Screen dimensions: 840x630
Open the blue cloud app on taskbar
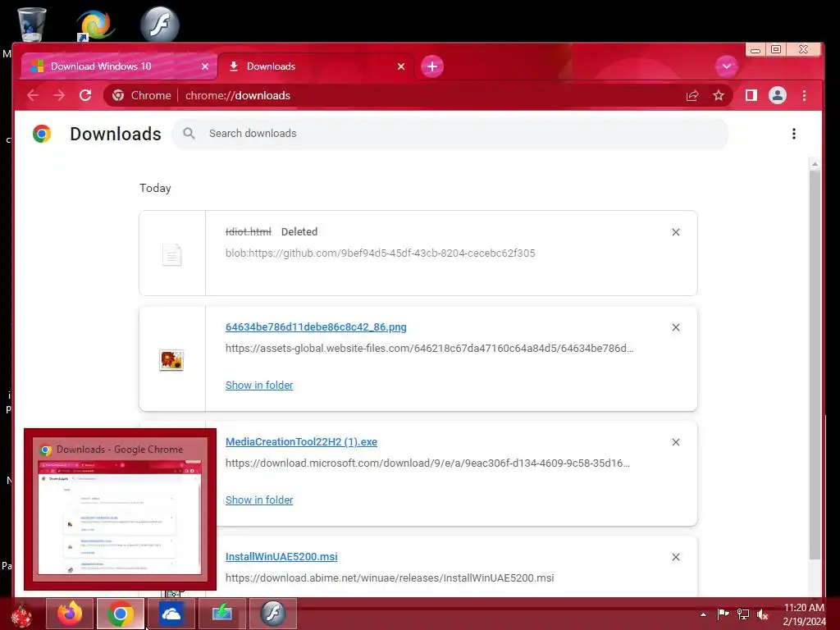pyautogui.click(x=171, y=614)
